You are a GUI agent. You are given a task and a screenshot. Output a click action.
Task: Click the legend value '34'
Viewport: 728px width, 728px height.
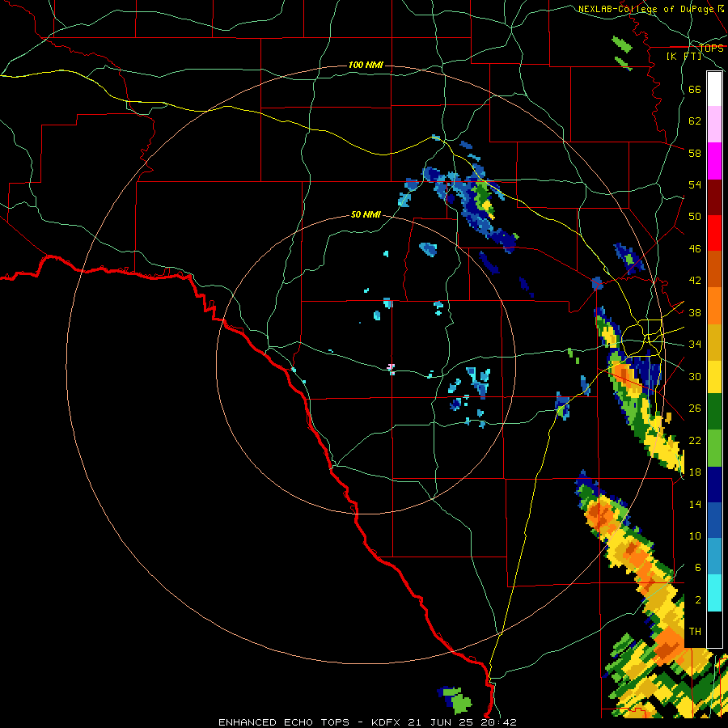point(695,345)
